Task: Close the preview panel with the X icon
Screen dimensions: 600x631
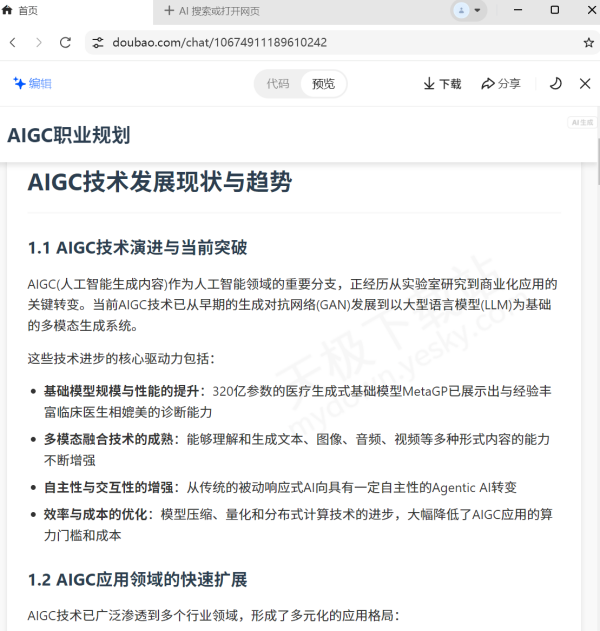Action: pos(585,83)
